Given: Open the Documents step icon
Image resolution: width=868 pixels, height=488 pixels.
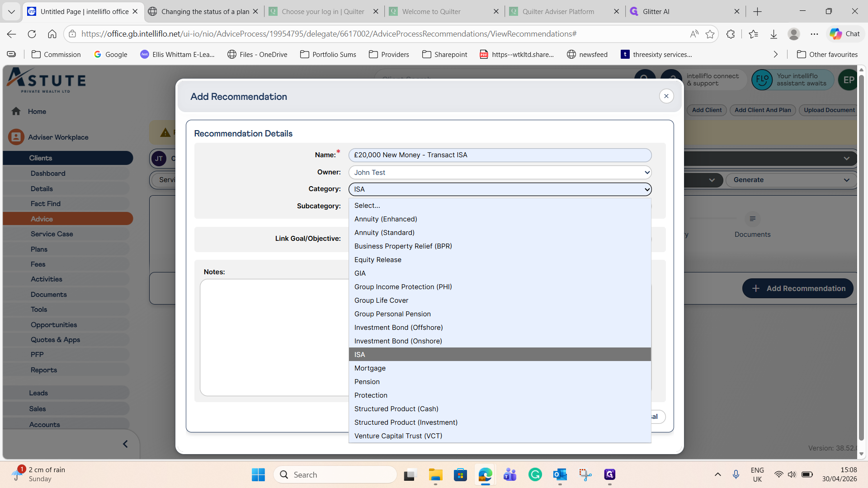Looking at the screenshot, I should 752,219.
